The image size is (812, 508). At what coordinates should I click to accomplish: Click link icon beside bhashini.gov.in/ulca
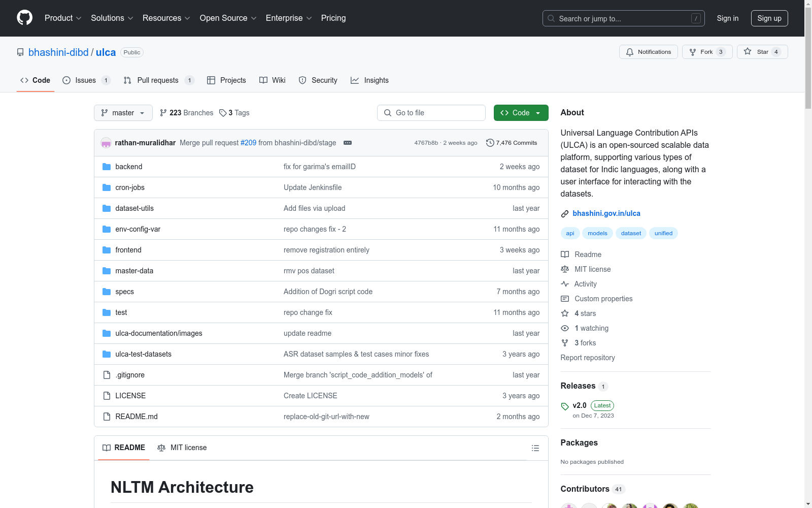pyautogui.click(x=565, y=214)
